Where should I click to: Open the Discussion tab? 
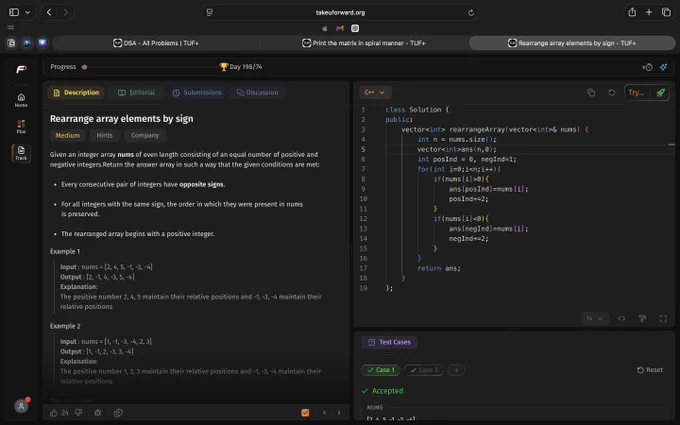(257, 92)
